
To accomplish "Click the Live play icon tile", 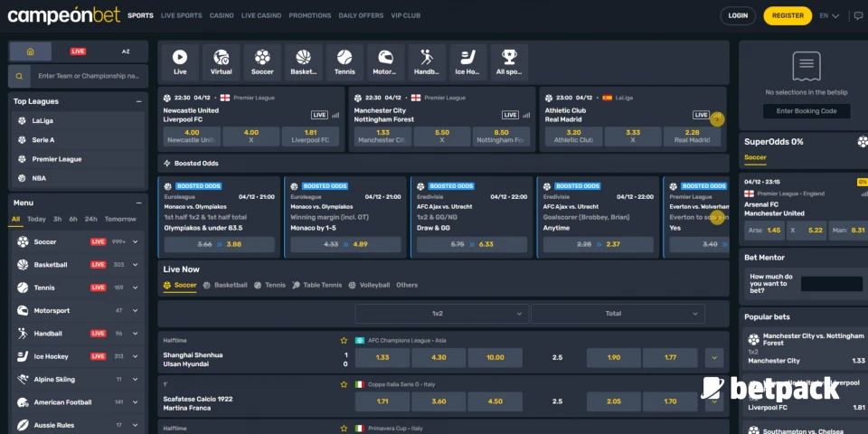I will tap(180, 61).
